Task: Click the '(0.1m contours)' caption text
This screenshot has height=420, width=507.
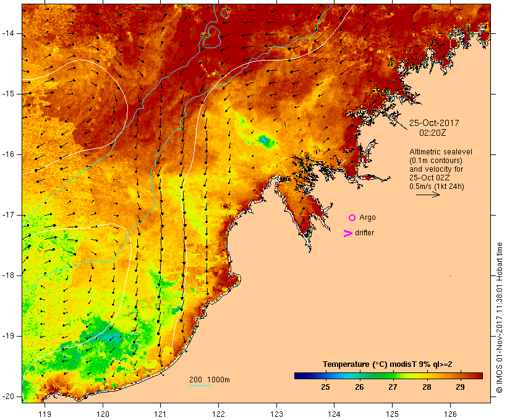Action: [x=436, y=161]
